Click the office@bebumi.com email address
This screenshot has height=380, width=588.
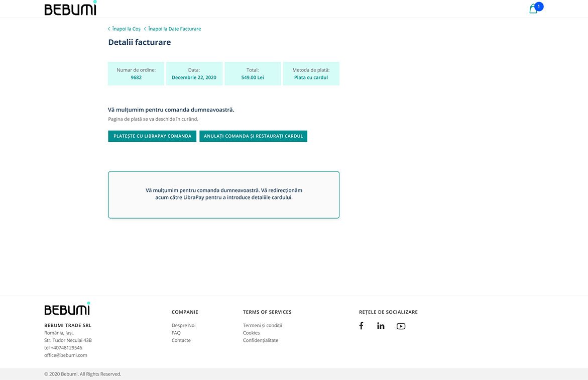click(65, 355)
